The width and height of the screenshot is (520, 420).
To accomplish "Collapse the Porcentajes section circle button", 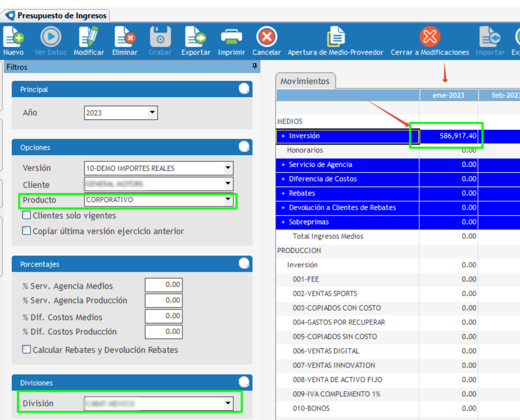I will pyautogui.click(x=244, y=263).
